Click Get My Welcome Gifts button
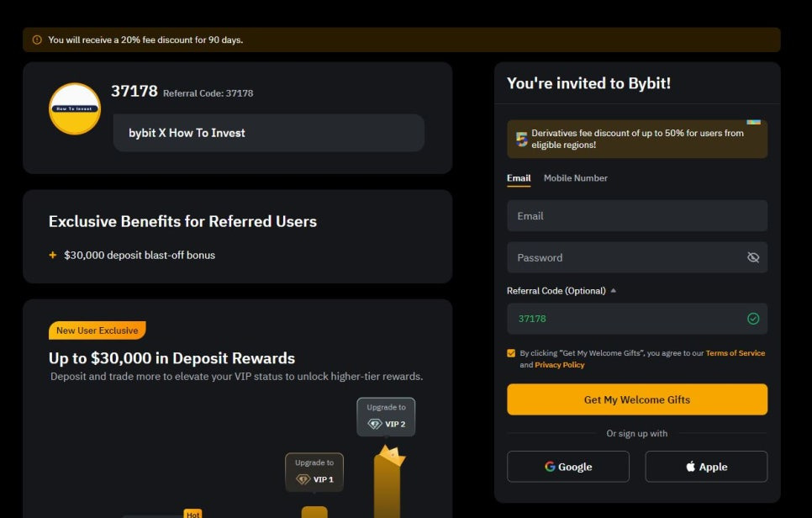The height and width of the screenshot is (518, 812). [637, 399]
